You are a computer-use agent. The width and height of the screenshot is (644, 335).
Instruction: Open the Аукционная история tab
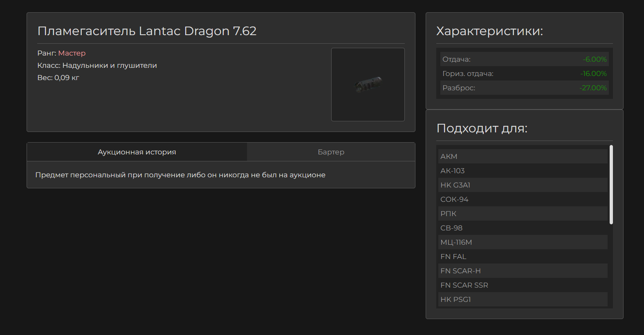click(137, 152)
